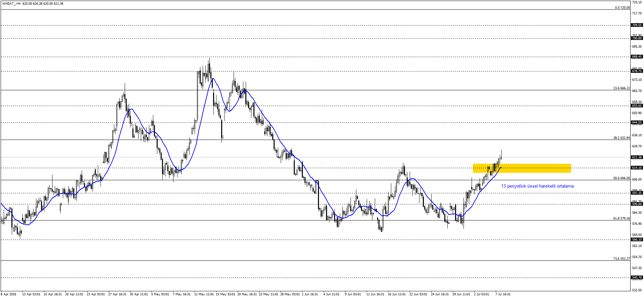Click the '19 May 16:31' time axis label

click(247, 294)
